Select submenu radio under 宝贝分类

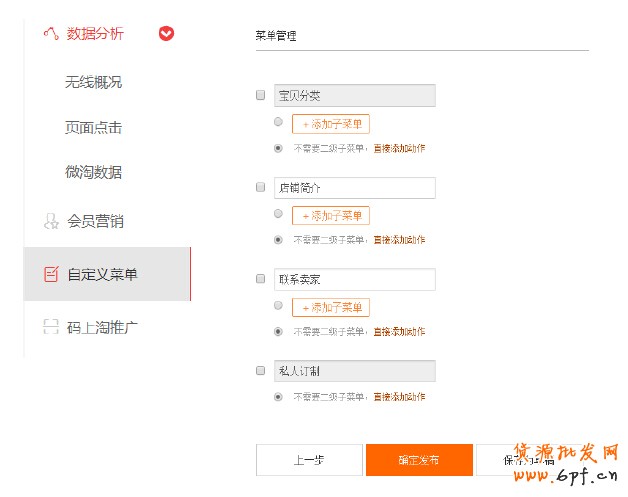(x=278, y=122)
